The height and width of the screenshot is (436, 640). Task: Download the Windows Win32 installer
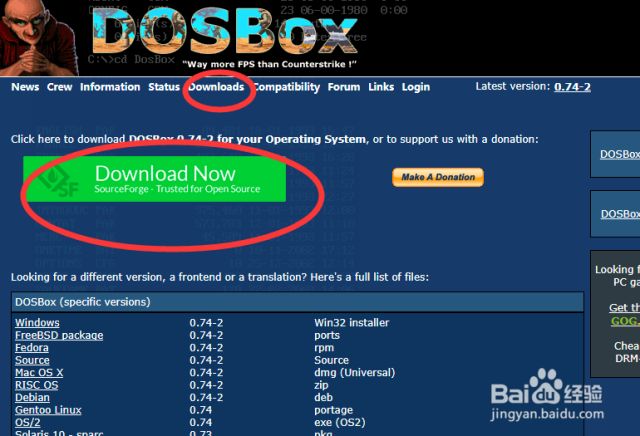pyautogui.click(x=37, y=323)
